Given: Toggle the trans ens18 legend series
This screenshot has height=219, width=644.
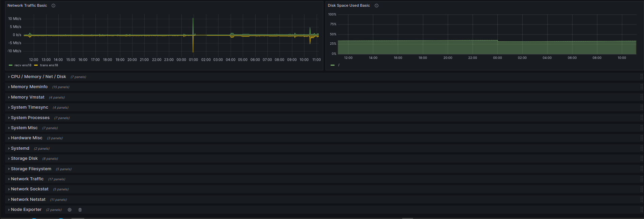Looking at the screenshot, I should 49,65.
